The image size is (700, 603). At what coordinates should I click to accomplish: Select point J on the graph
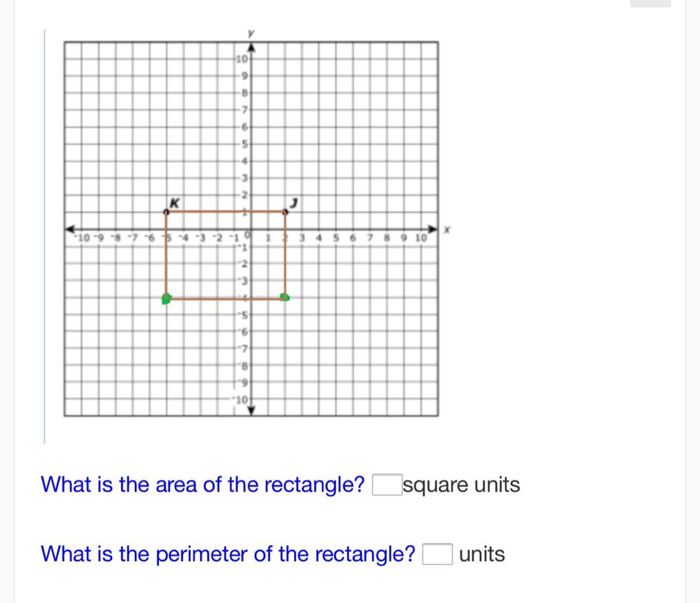[x=285, y=212]
